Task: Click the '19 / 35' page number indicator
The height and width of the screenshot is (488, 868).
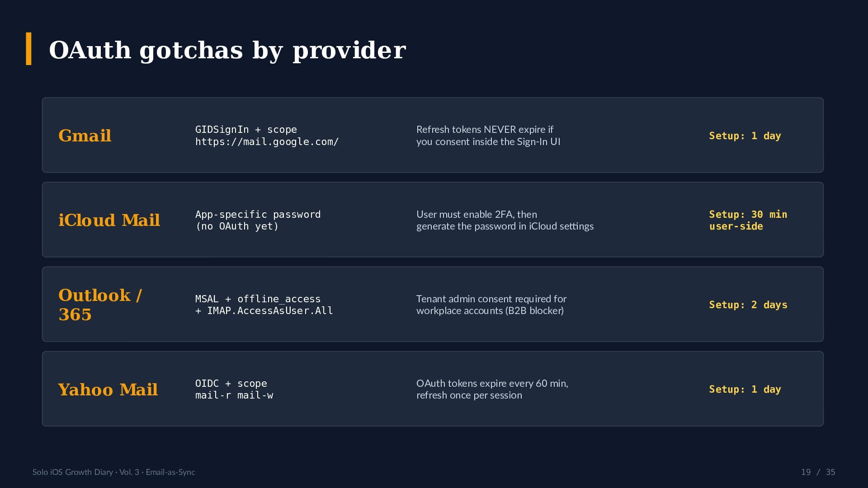Action: [x=818, y=472]
